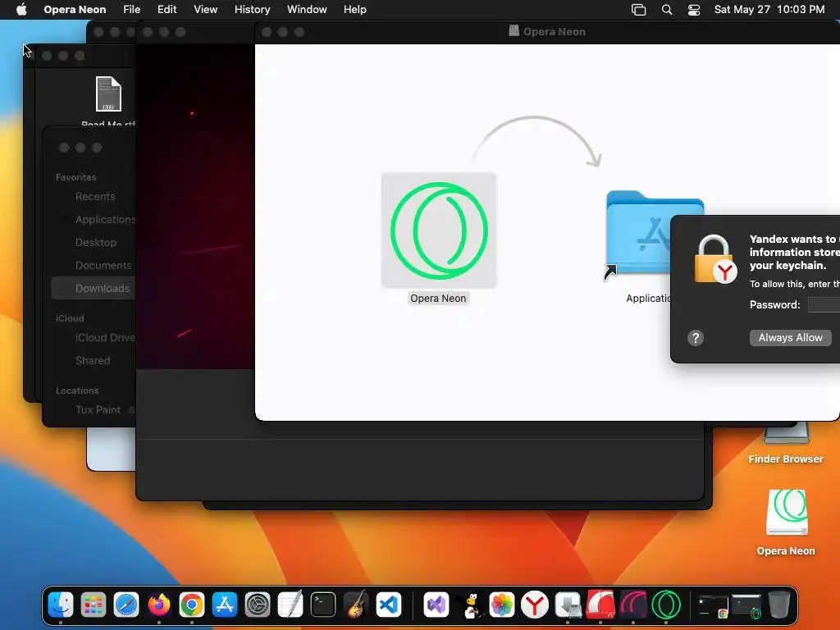Open Google Chrome from the dock
Screen dimensions: 840x630
click(x=192, y=605)
